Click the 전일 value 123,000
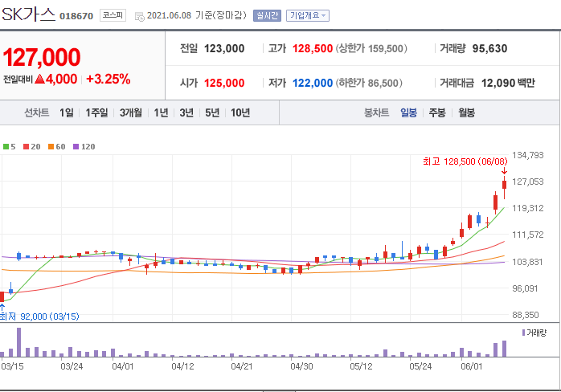This screenshot has height=392, width=561. [x=224, y=49]
